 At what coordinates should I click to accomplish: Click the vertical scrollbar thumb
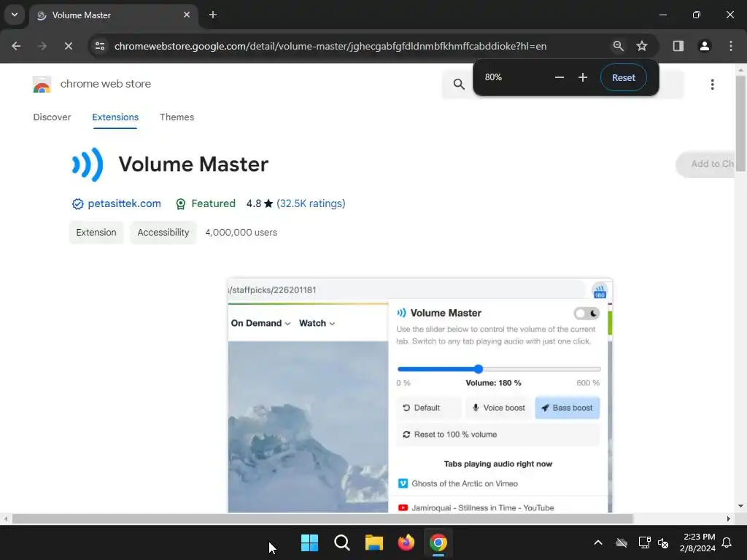pos(740,125)
